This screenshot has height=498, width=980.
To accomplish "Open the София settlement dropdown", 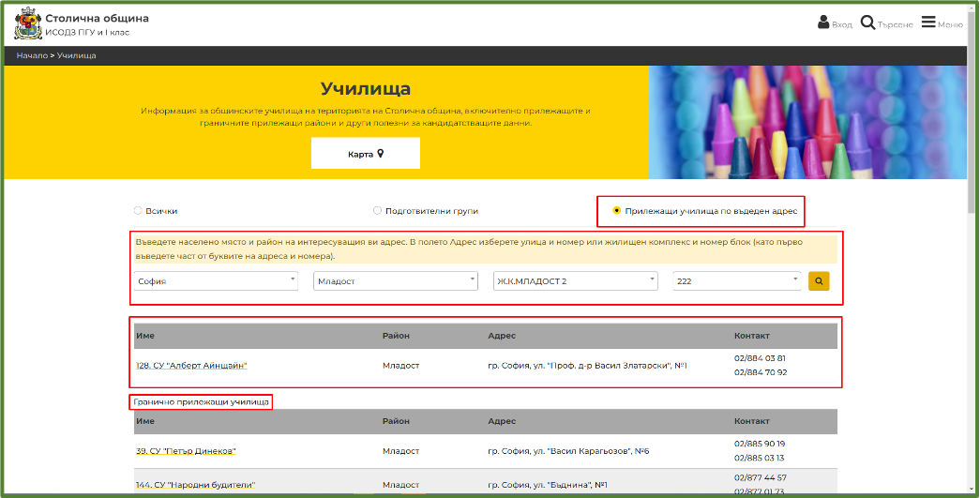I will click(216, 281).
